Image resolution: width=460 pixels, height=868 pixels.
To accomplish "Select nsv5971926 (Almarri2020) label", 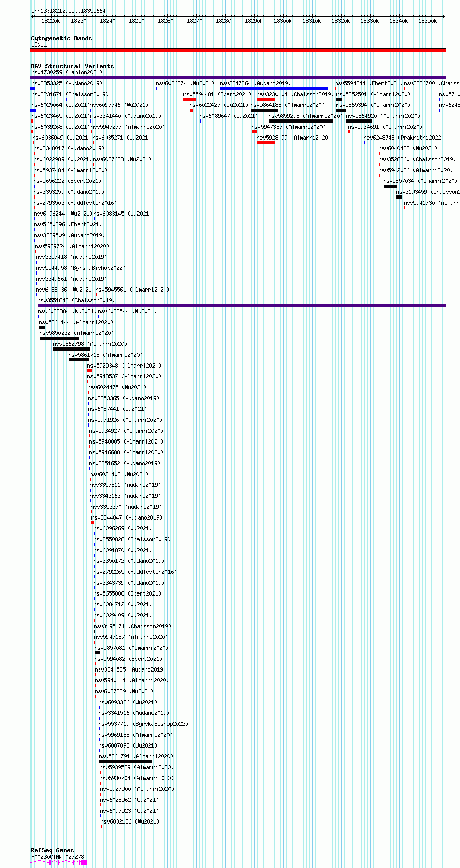I will click(125, 420).
